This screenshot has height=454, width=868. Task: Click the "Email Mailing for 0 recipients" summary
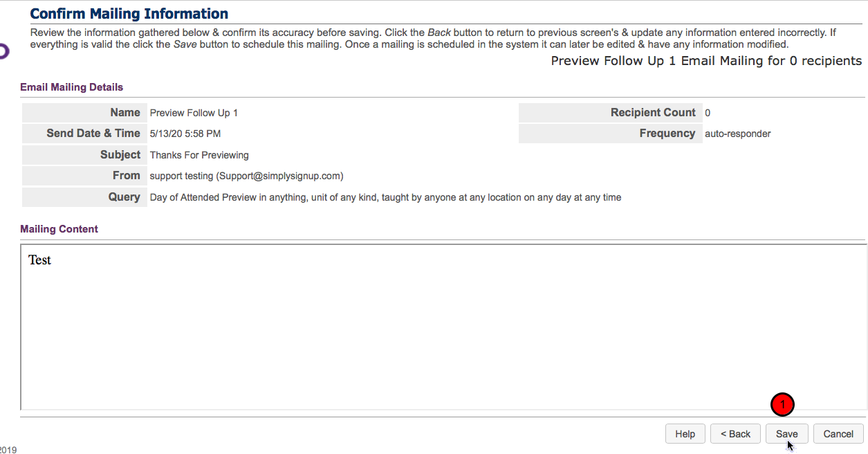[705, 61]
